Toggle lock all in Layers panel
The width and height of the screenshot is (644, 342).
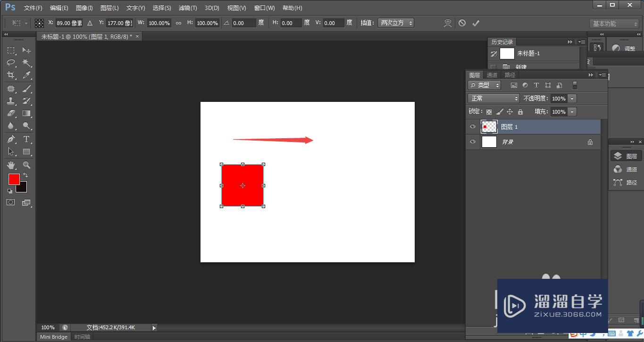520,112
